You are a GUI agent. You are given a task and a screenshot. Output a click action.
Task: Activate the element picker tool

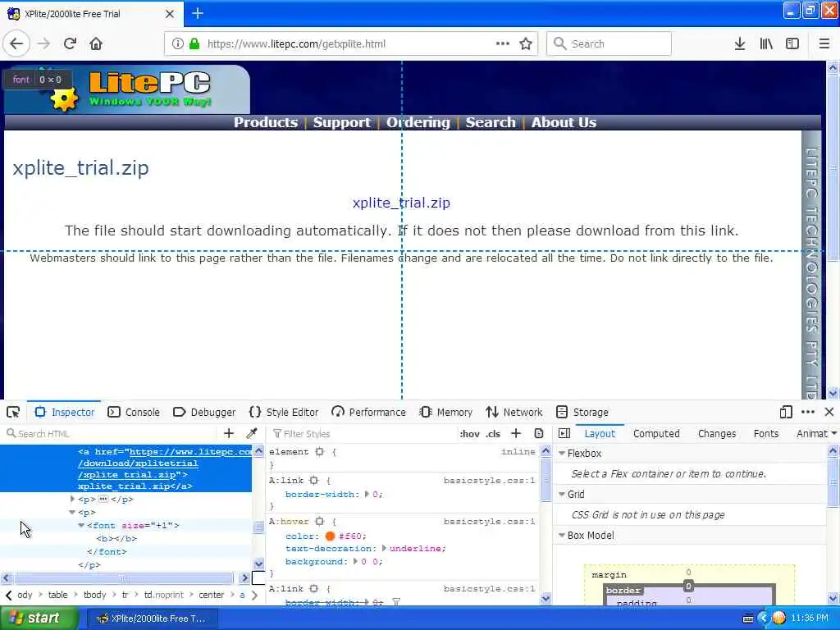13,412
